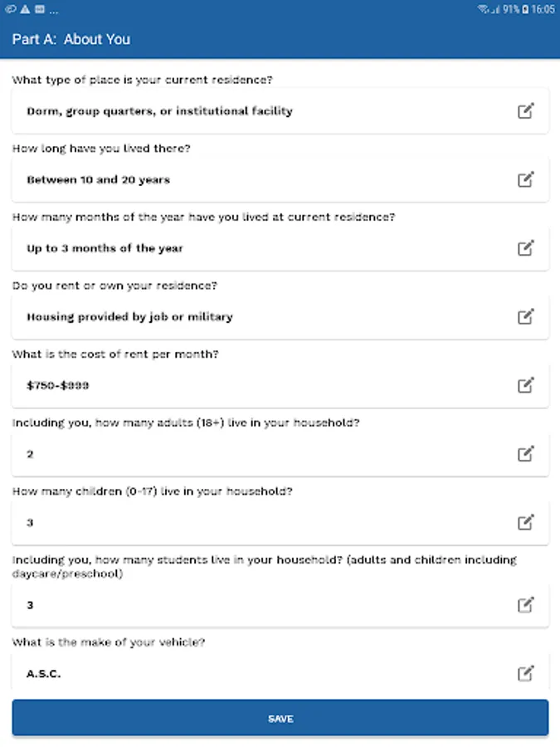Open the 'Between 10 and 20 years' field
Image resolution: width=560 pixels, height=747 pixels.
coord(249,179)
